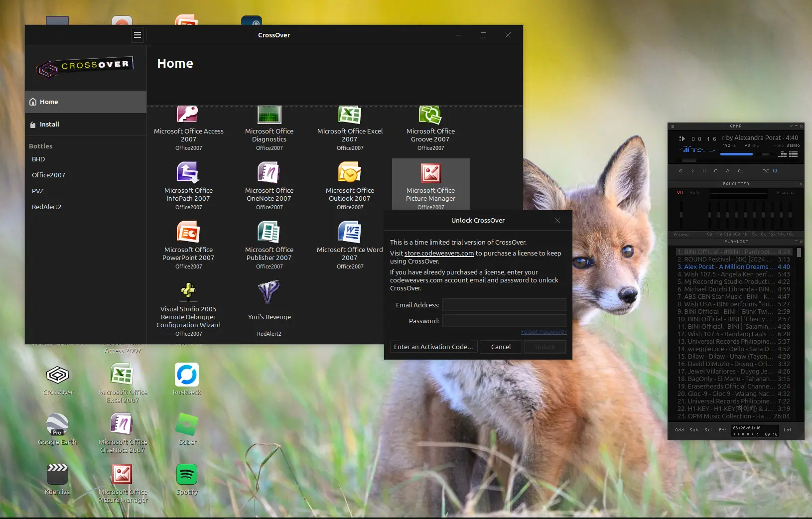This screenshot has height=519, width=812.
Task: Open Microsoft Office Publisher 2007 launcher
Action: pos(269,245)
